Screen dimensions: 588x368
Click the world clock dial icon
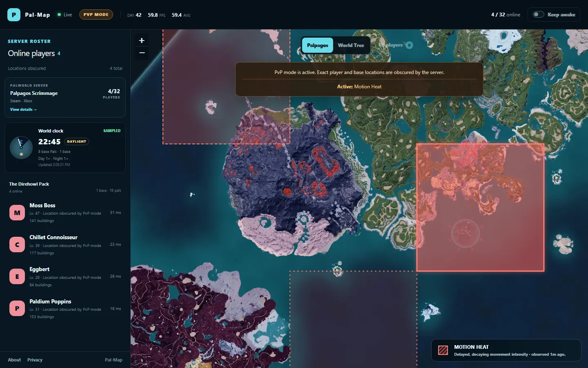tap(21, 148)
